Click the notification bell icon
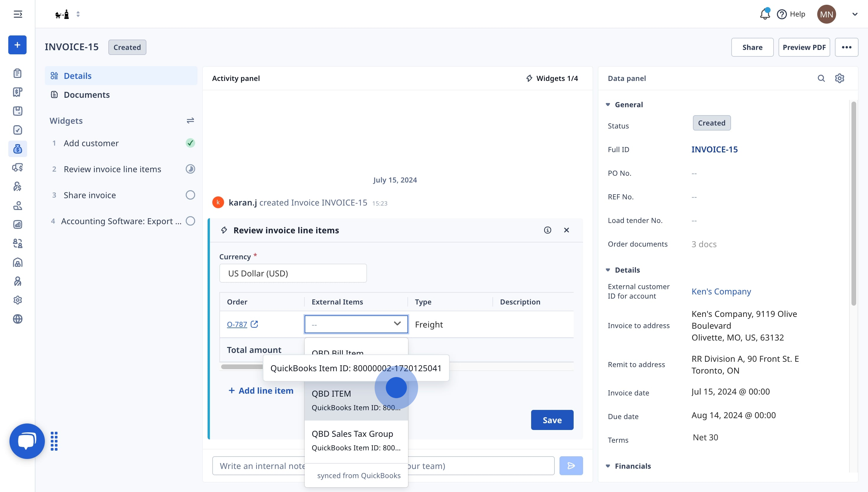This screenshot has height=492, width=868. click(764, 14)
